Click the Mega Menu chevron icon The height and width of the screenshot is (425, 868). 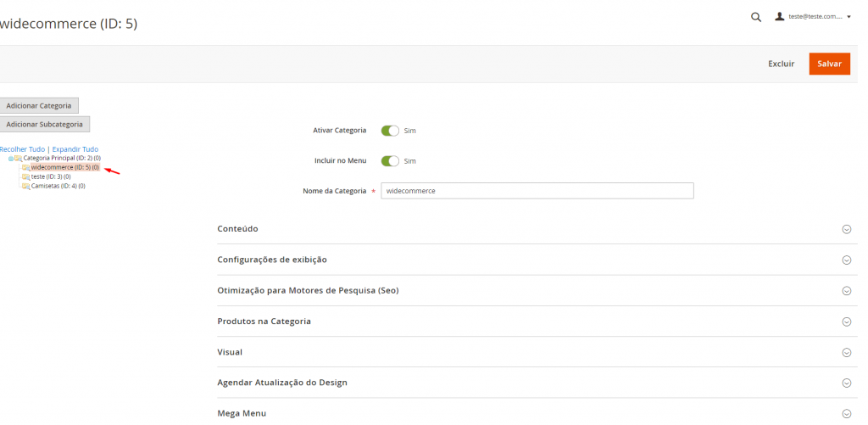point(847,413)
